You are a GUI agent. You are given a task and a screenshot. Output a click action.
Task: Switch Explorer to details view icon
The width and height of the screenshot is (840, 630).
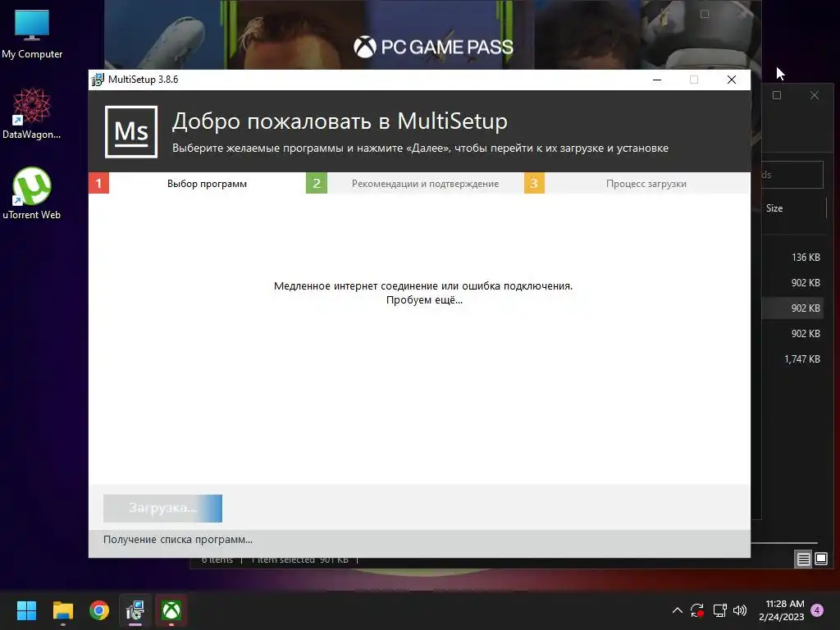pyautogui.click(x=804, y=559)
